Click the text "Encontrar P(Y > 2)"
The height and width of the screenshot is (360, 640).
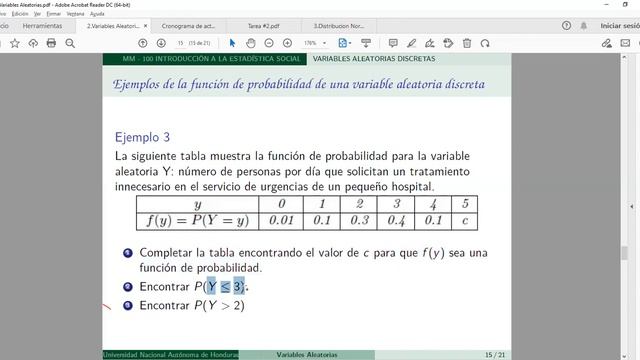[192, 306]
